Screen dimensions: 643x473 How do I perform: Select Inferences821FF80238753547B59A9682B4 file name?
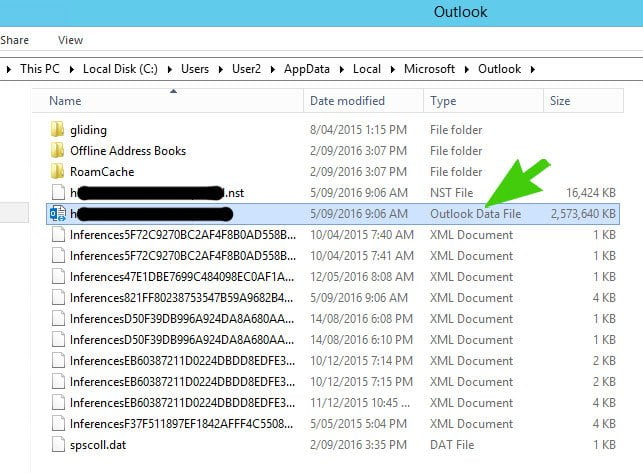(182, 298)
